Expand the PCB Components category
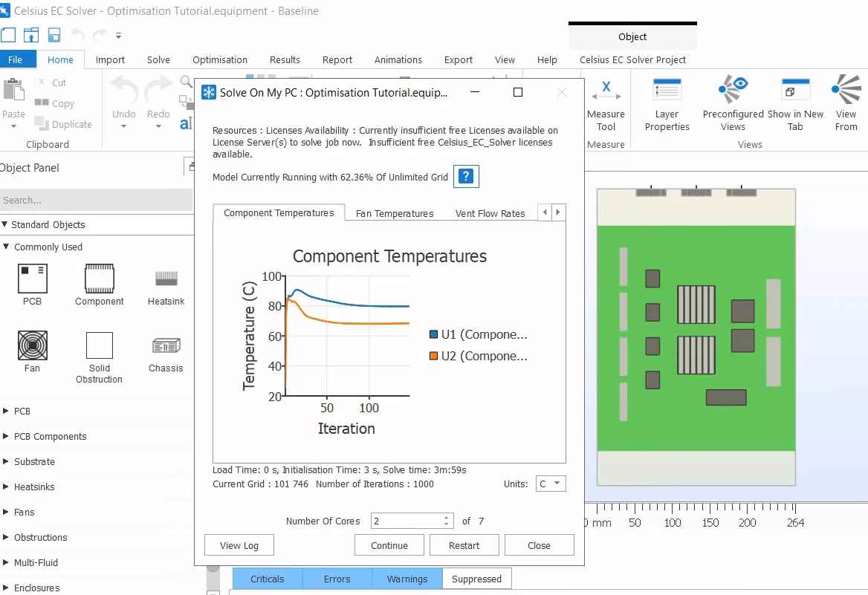The width and height of the screenshot is (868, 595). coord(5,436)
